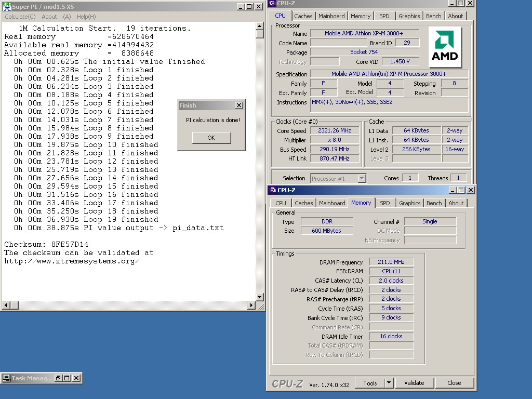Switch to Bench tab in lower CPU-Z window
The height and width of the screenshot is (399, 532).
coord(434,203)
